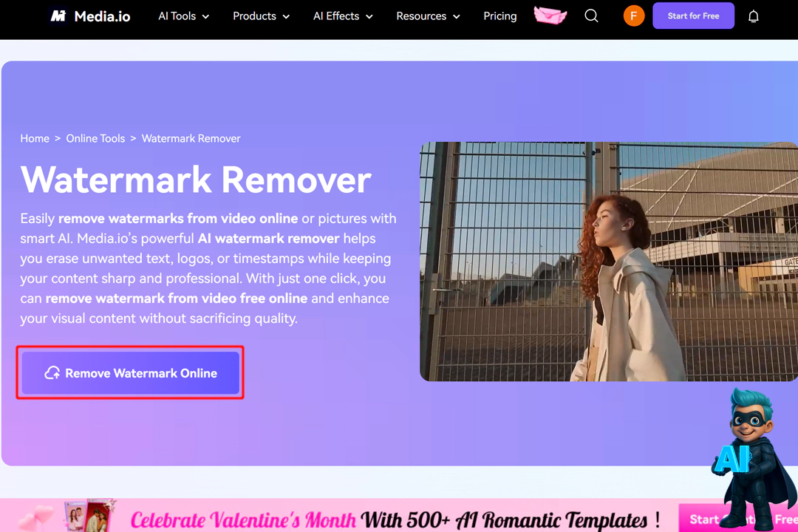Open the Online Tools breadcrumb link
798x532 pixels.
tap(95, 138)
